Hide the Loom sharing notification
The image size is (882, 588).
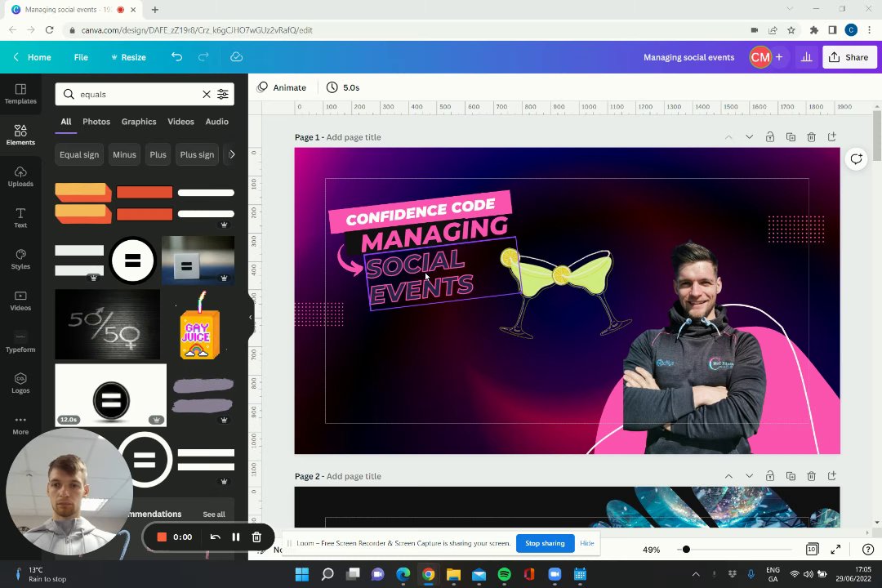(x=586, y=543)
